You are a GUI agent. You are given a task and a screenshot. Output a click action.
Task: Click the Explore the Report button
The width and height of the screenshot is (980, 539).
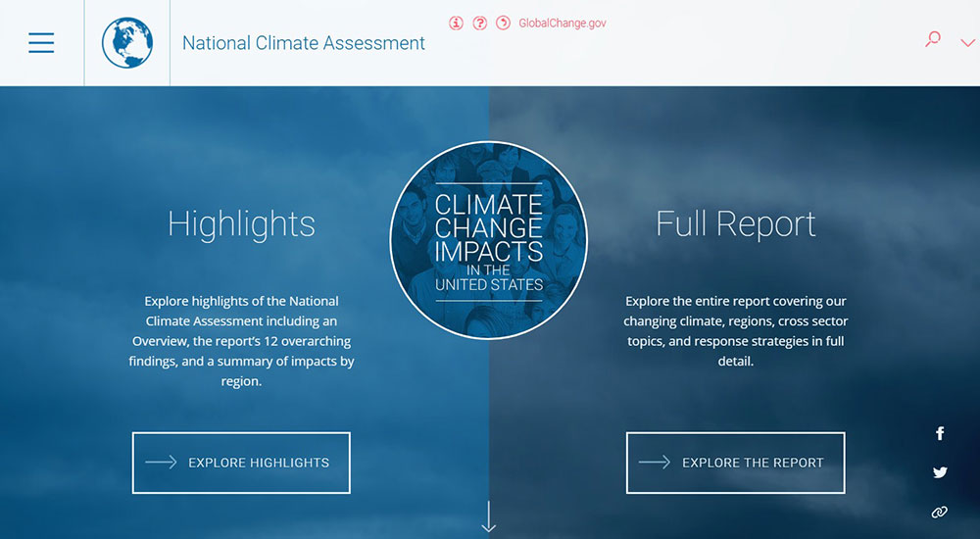coord(736,463)
